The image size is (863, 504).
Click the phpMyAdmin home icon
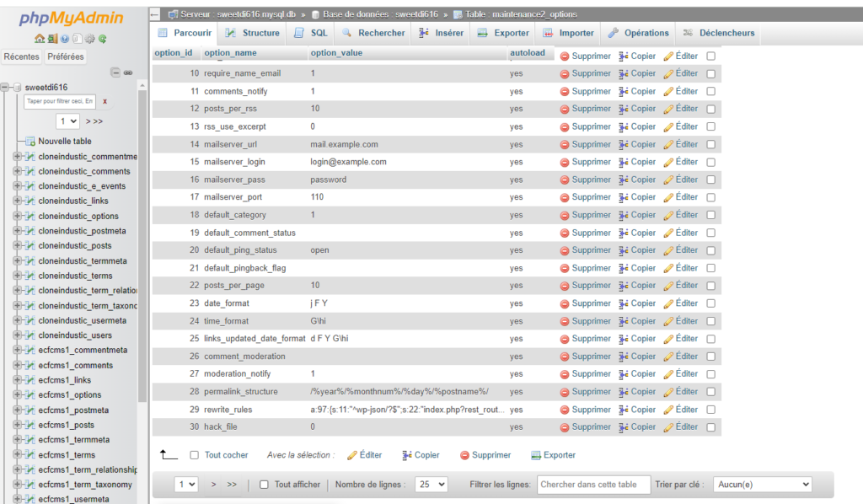point(39,39)
